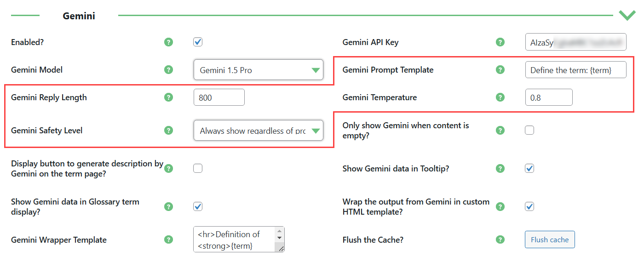644x262 pixels.
Task: Check Display button to generate description checkbox
Action: [198, 168]
